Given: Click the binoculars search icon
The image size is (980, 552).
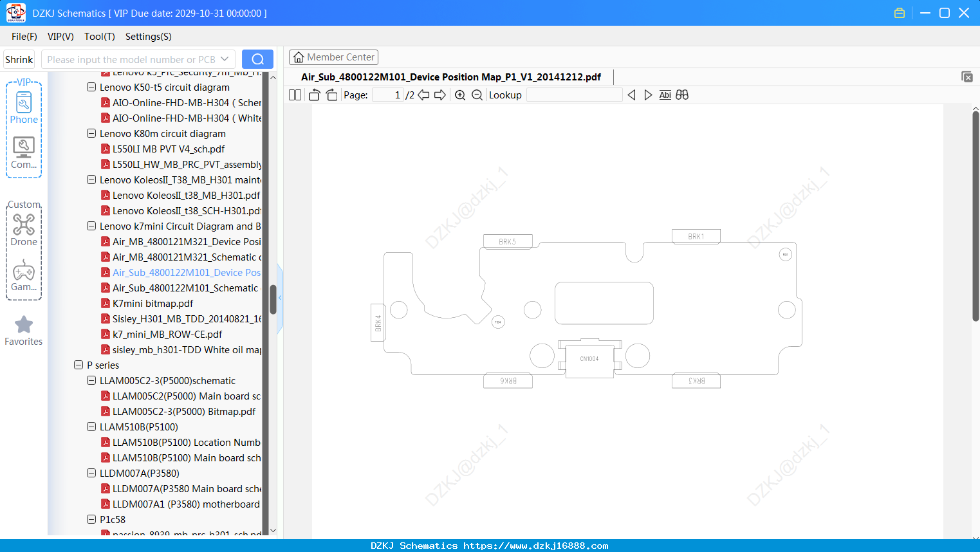Looking at the screenshot, I should point(682,95).
